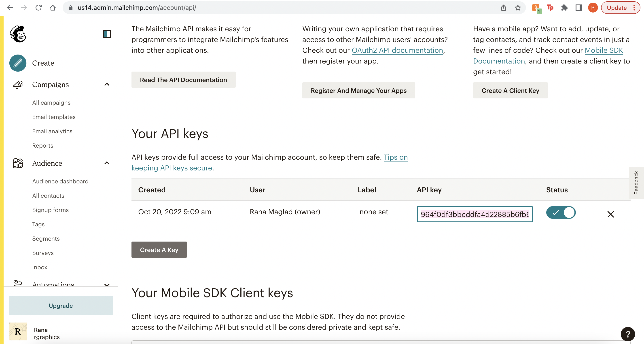
Task: Click the Automations path icon
Action: click(x=17, y=283)
